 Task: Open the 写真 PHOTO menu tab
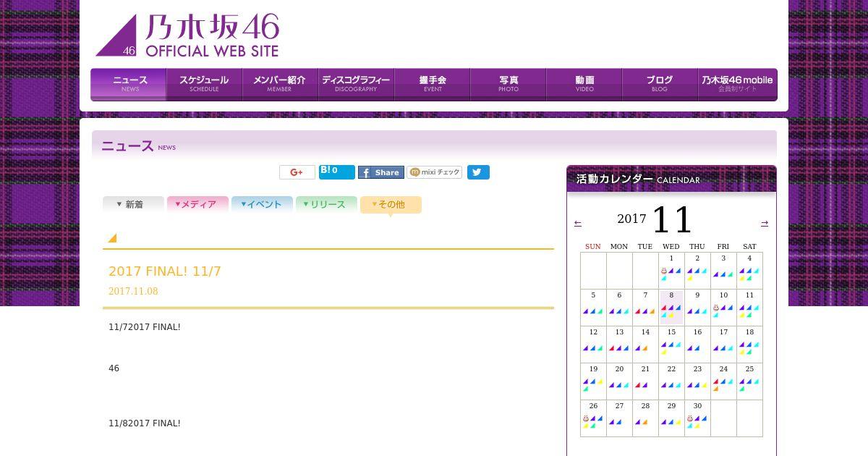tap(508, 84)
